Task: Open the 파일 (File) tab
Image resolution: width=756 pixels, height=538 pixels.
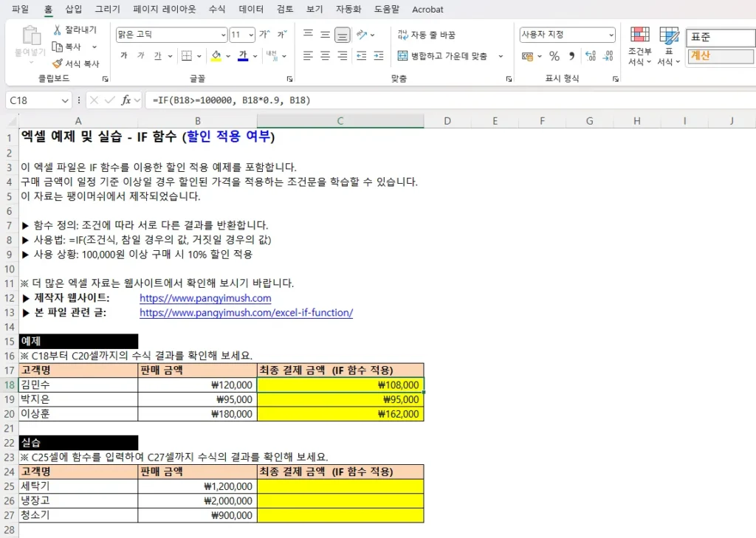Action: (x=20, y=9)
